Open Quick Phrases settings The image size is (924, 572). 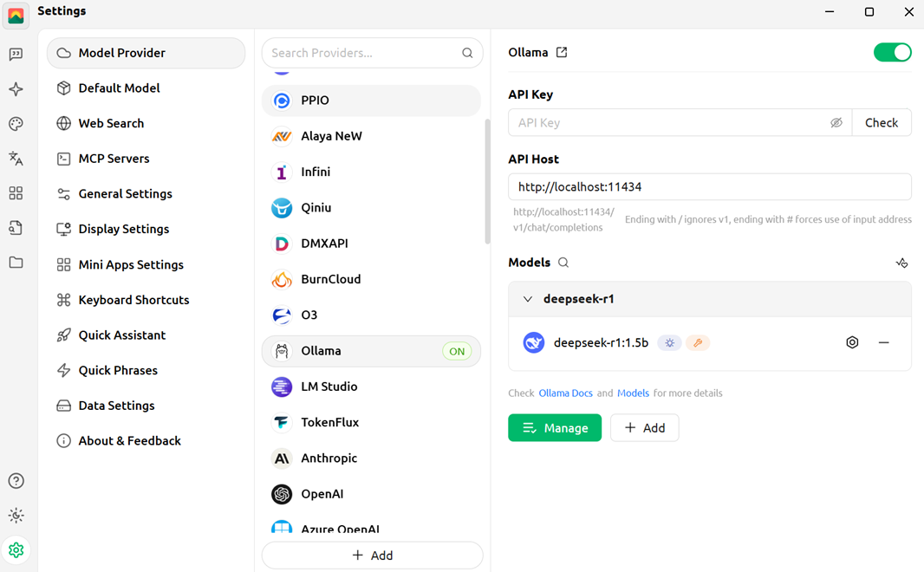(146, 371)
